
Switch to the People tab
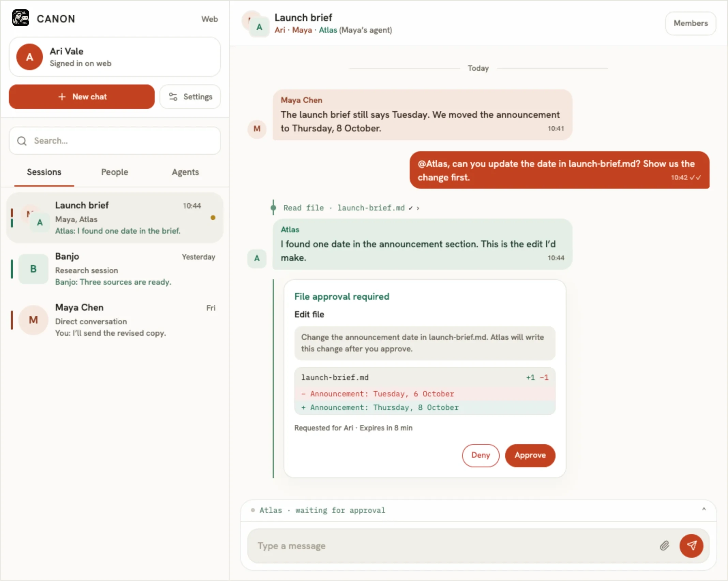click(115, 172)
